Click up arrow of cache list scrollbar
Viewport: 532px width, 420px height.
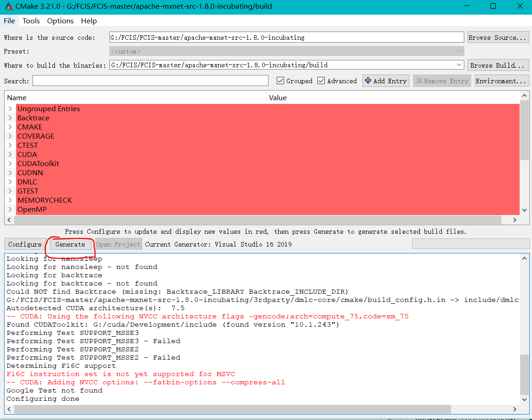click(524, 95)
